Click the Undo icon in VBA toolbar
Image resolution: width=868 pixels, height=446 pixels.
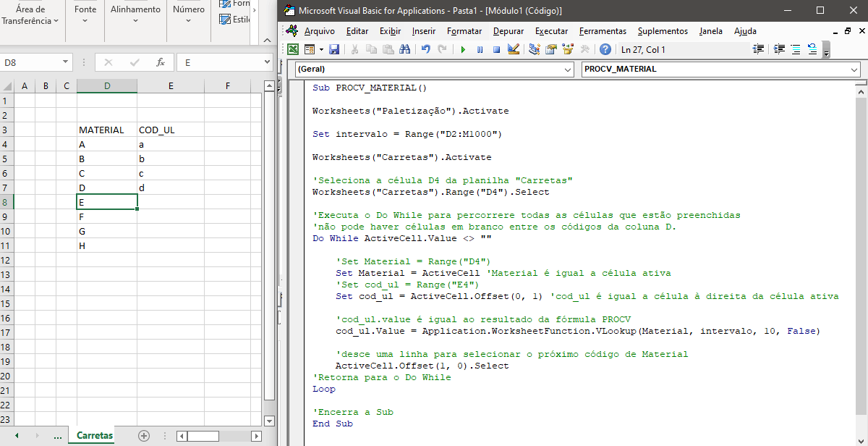click(425, 50)
